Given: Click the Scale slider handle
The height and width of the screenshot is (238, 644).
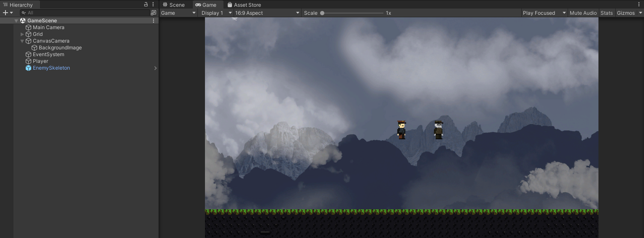Looking at the screenshot, I should [322, 13].
